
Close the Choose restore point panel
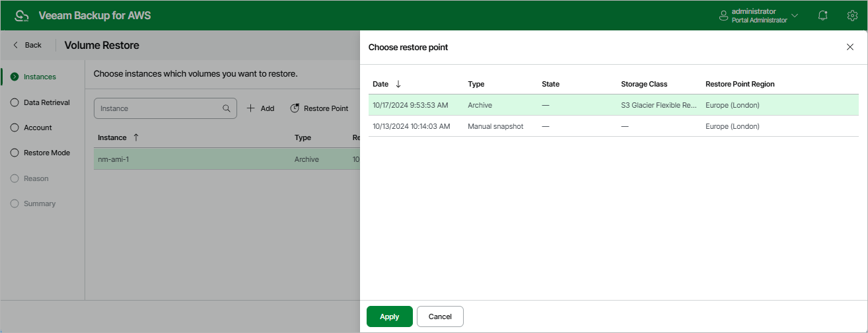pos(850,47)
